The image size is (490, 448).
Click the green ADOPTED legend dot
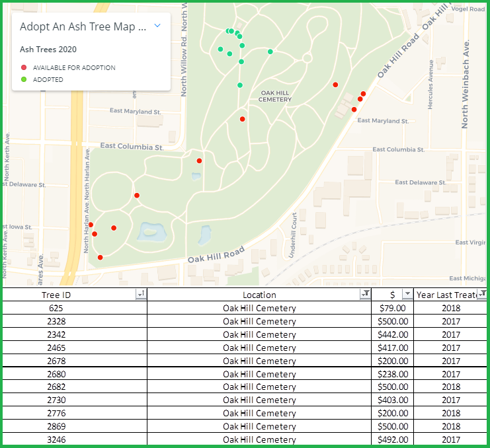point(24,79)
